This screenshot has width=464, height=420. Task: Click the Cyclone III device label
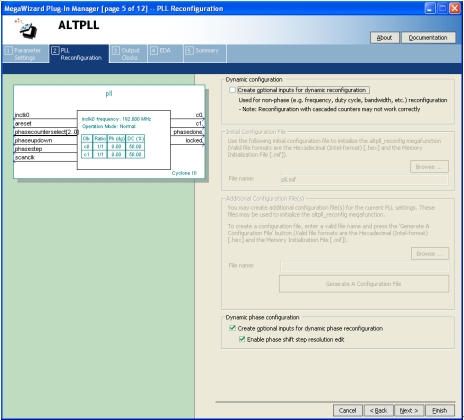click(x=184, y=173)
